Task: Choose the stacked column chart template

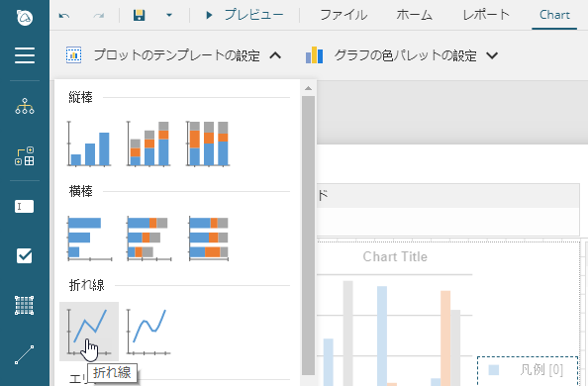Action: pyautogui.click(x=148, y=144)
